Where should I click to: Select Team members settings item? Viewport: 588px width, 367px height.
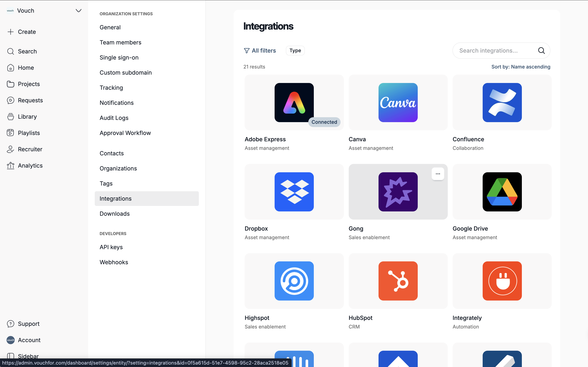[x=120, y=42]
